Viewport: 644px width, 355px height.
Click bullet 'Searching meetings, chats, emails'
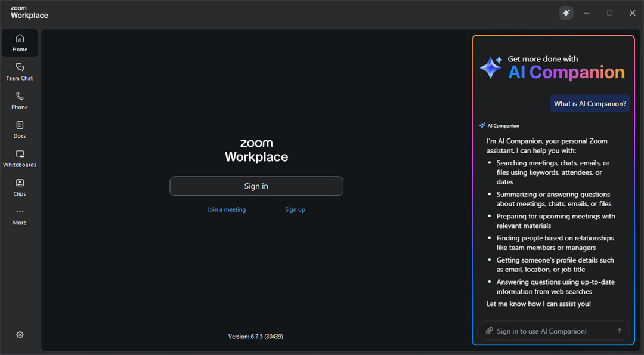tap(553, 172)
